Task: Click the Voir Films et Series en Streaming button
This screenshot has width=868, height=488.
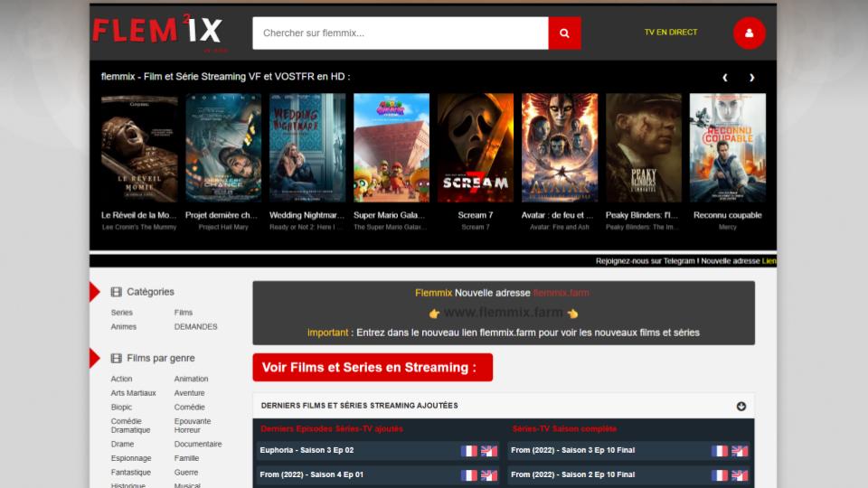Action: click(x=373, y=368)
